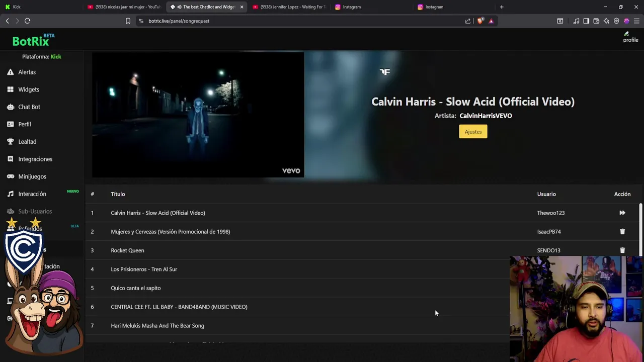Switch to Jennifer Lopez Waiting For tab
644x362 pixels.
click(289, 7)
